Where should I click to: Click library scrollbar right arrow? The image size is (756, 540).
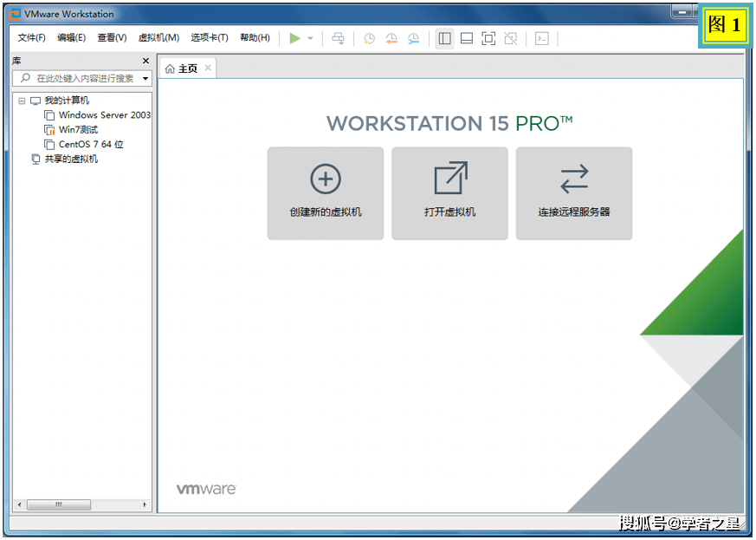(145, 504)
